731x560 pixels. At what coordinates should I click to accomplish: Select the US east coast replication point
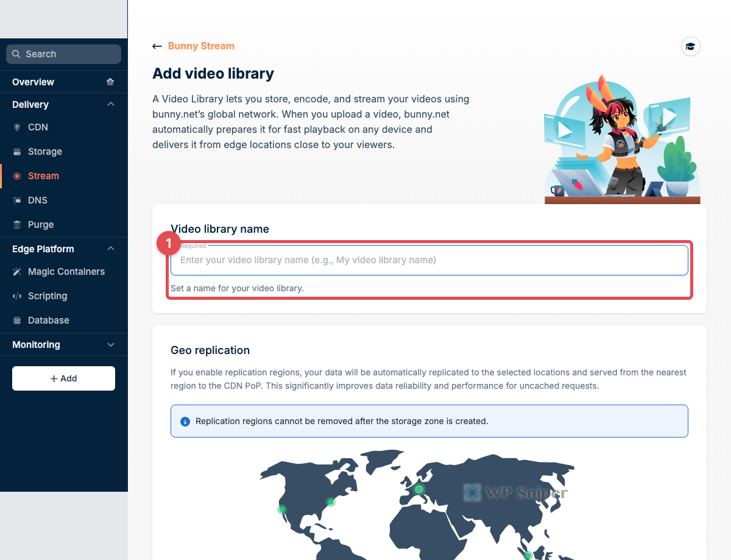click(331, 502)
